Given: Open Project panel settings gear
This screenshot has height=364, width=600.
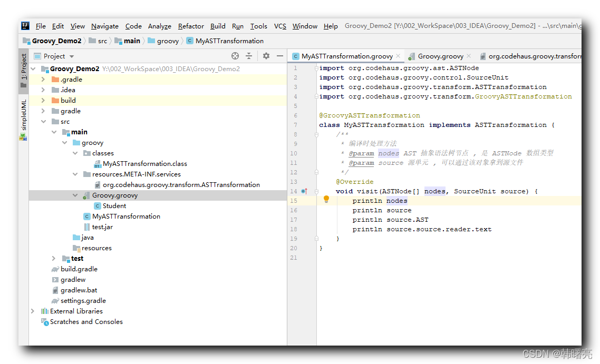Looking at the screenshot, I should pos(266,56).
